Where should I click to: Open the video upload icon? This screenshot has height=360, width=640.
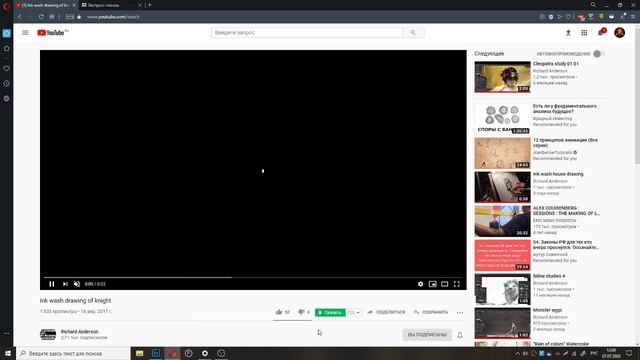[x=568, y=33]
